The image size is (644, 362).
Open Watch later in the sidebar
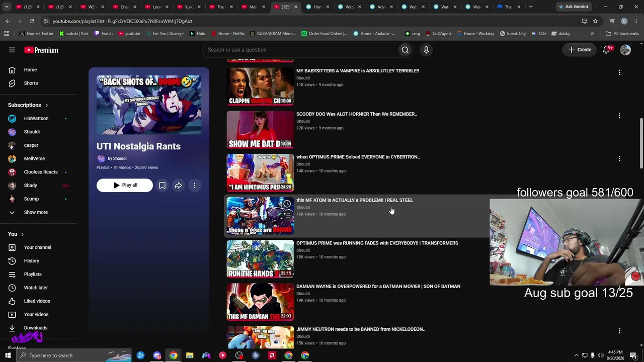(x=36, y=288)
